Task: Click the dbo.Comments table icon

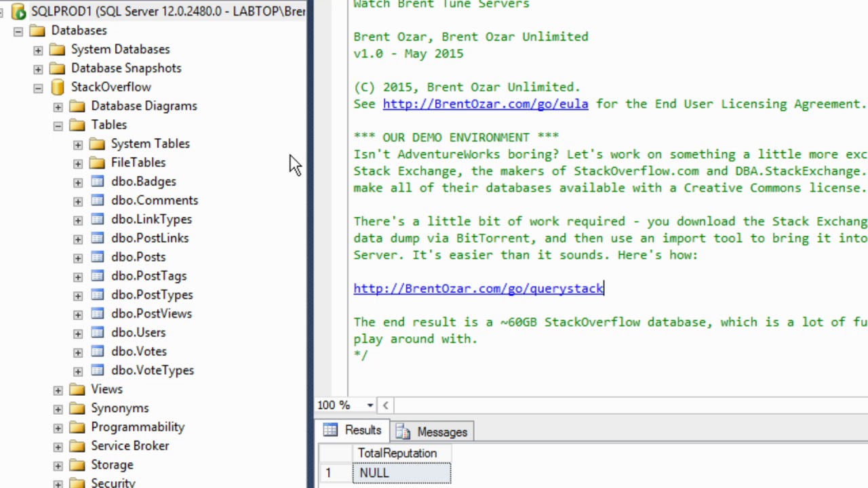Action: [x=98, y=201]
